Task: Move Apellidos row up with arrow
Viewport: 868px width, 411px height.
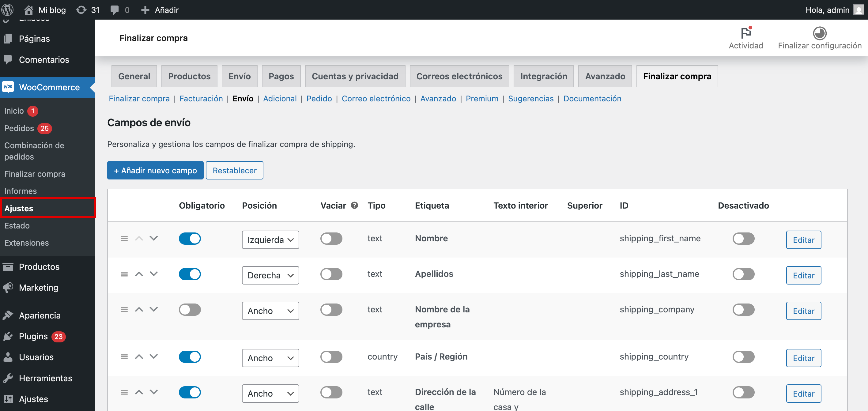Action: coord(139,274)
